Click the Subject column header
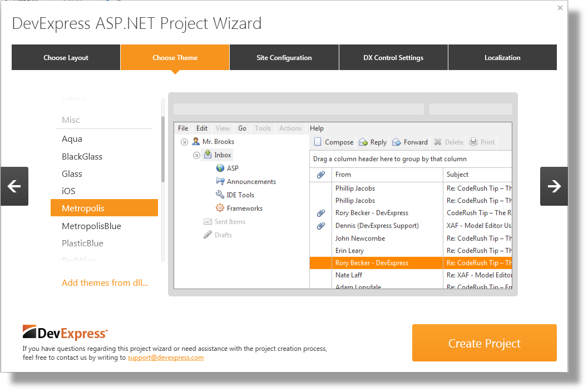The width and height of the screenshot is (588, 392). pyautogui.click(x=477, y=175)
